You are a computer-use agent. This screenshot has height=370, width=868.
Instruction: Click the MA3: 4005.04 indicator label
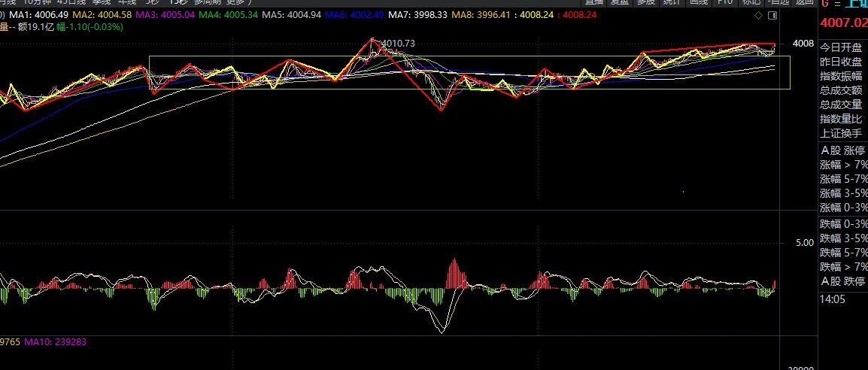[x=165, y=15]
